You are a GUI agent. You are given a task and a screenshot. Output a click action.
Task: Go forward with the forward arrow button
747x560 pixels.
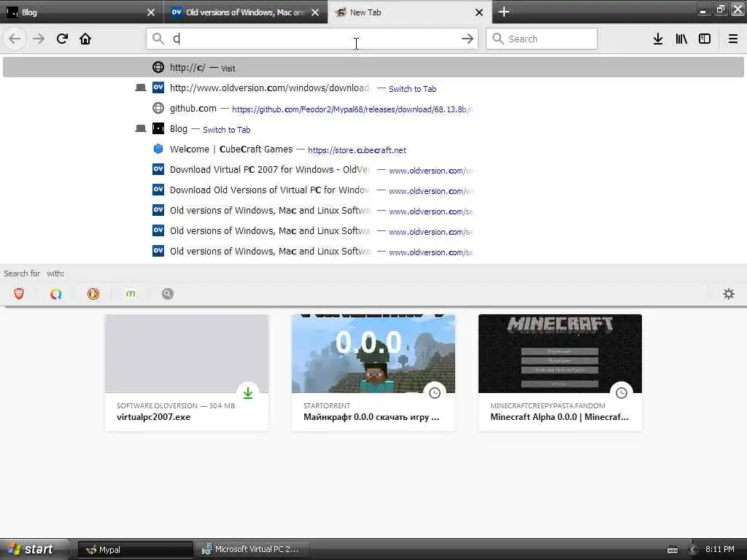coord(39,39)
